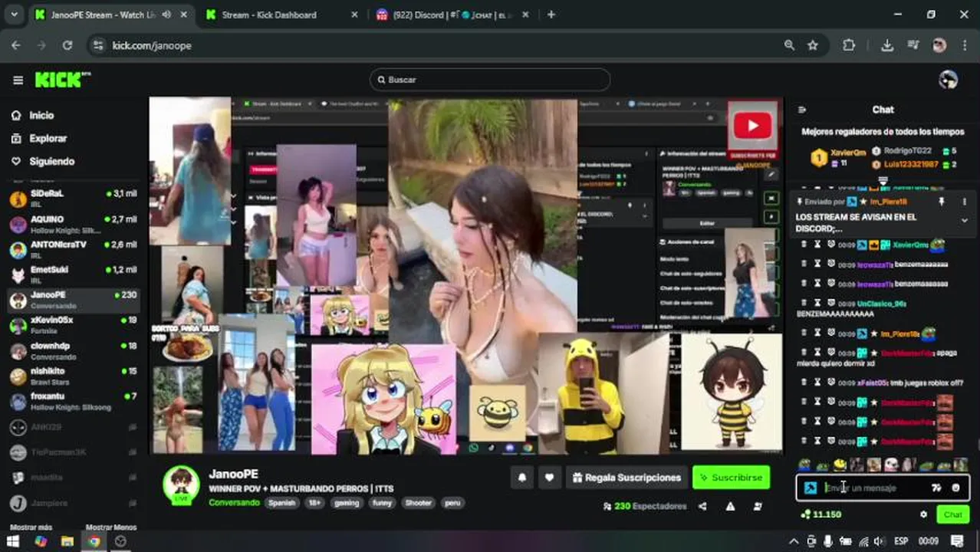Open EmetSuki channel in sidebar

[74, 274]
